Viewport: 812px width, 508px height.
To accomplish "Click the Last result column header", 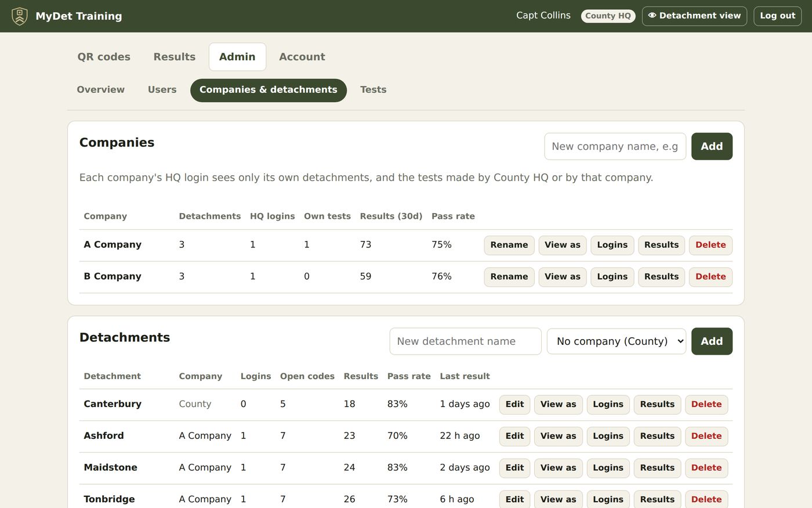I will [465, 376].
